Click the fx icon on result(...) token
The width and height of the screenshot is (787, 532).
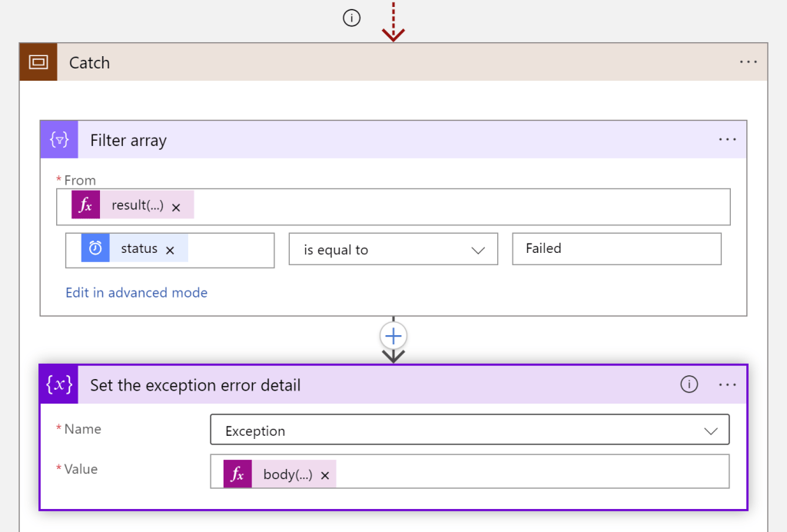[86, 206]
